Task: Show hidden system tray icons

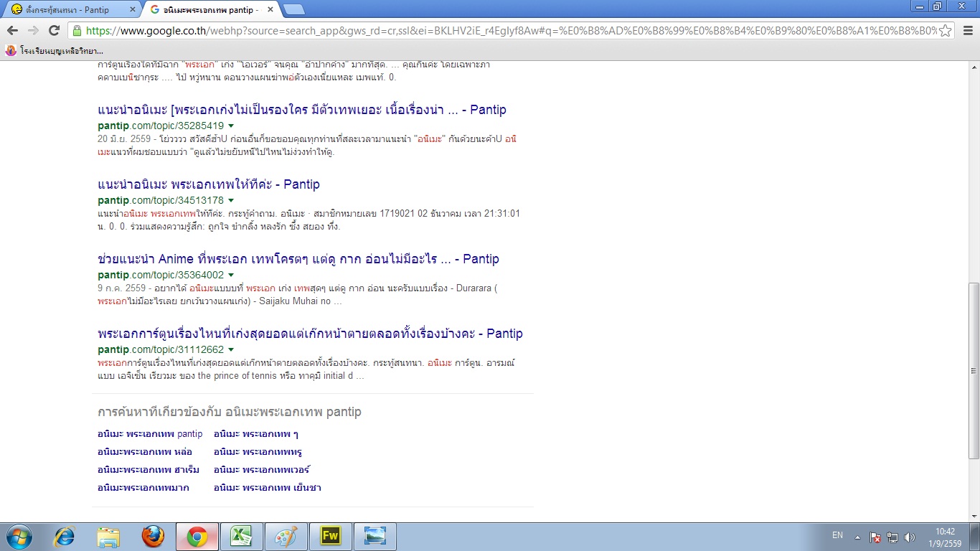Action: coord(857,537)
